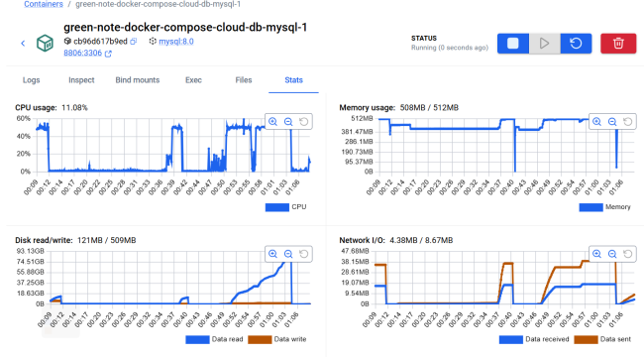Switch to the Exec tab
Screen dimensions: 644x357
(193, 80)
